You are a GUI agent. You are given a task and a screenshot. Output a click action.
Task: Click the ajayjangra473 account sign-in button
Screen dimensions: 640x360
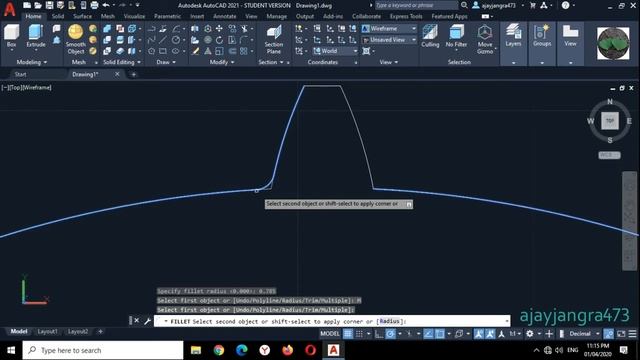[498, 5]
